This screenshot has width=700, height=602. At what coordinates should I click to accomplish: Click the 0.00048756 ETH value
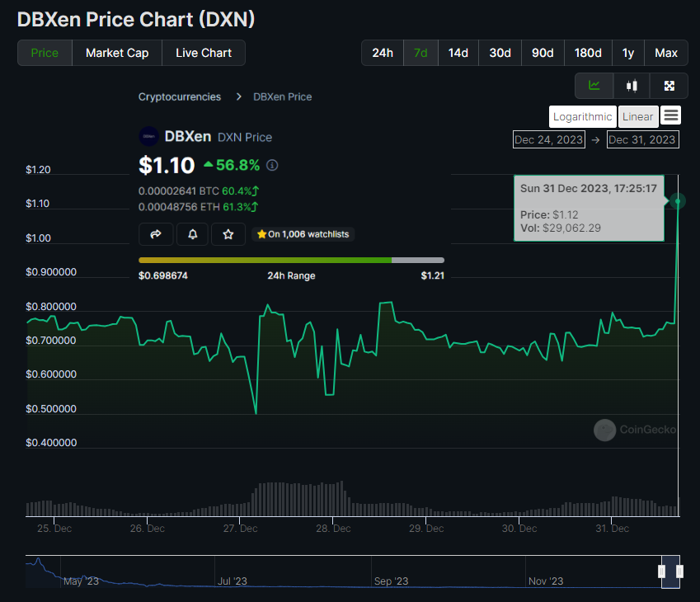[179, 207]
